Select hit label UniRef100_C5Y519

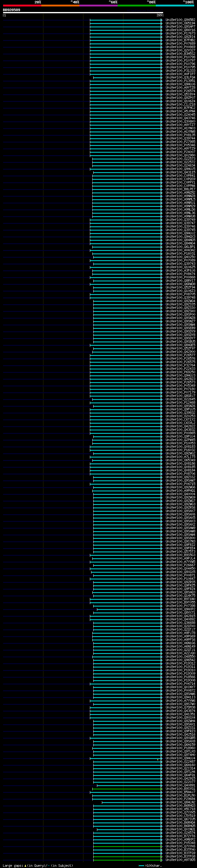click(x=180, y=816)
